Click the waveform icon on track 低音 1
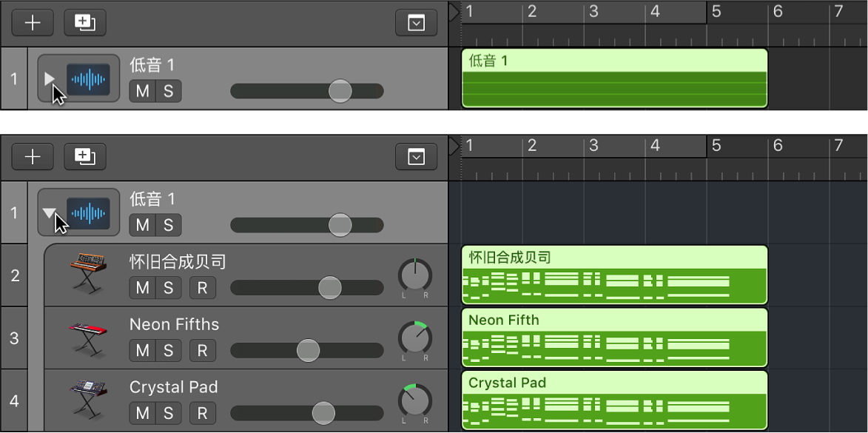Screen dimensions: 868x433 [88, 78]
